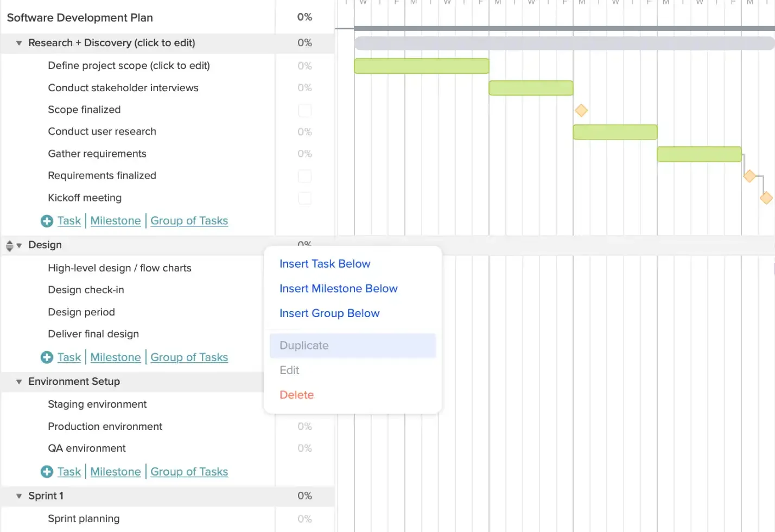Select the Define project scope Gantt bar
Image resolution: width=775 pixels, height=532 pixels.
coord(422,66)
